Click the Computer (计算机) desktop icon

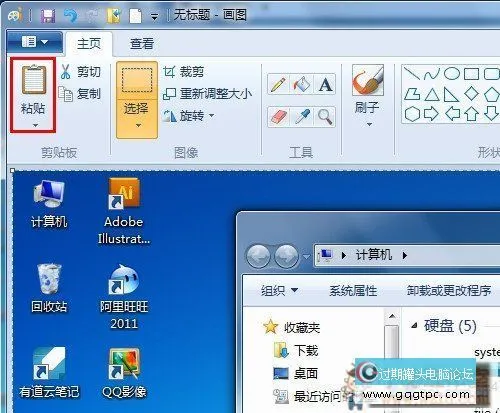tap(49, 204)
